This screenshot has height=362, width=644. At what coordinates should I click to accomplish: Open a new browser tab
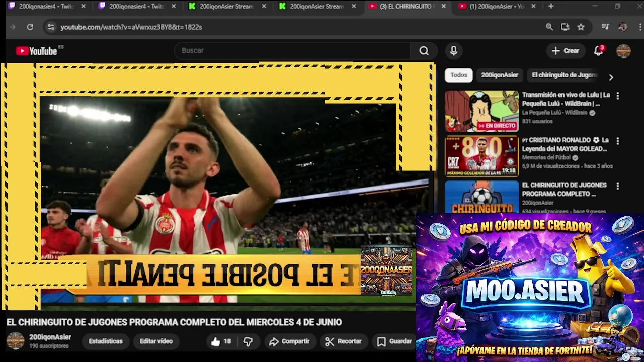coord(551,6)
